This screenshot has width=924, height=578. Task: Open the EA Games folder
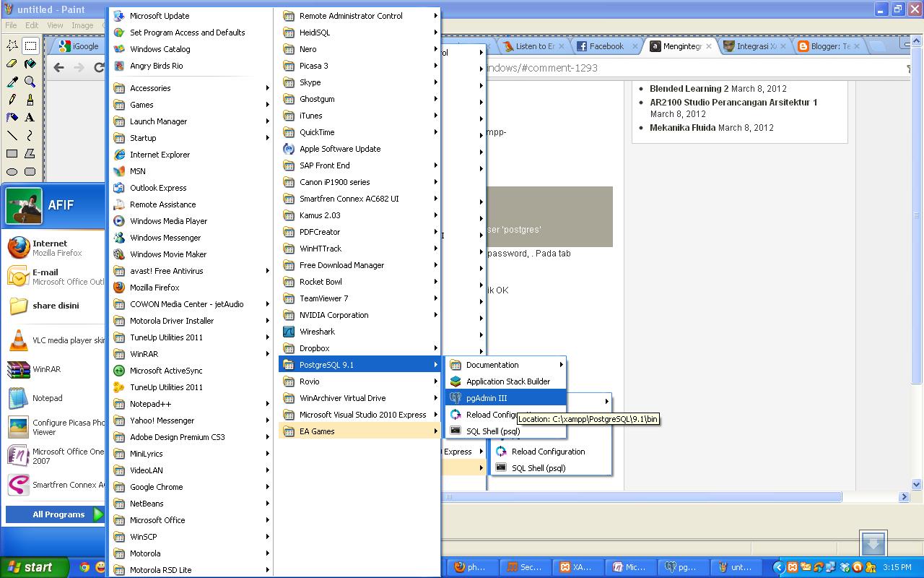(x=359, y=431)
